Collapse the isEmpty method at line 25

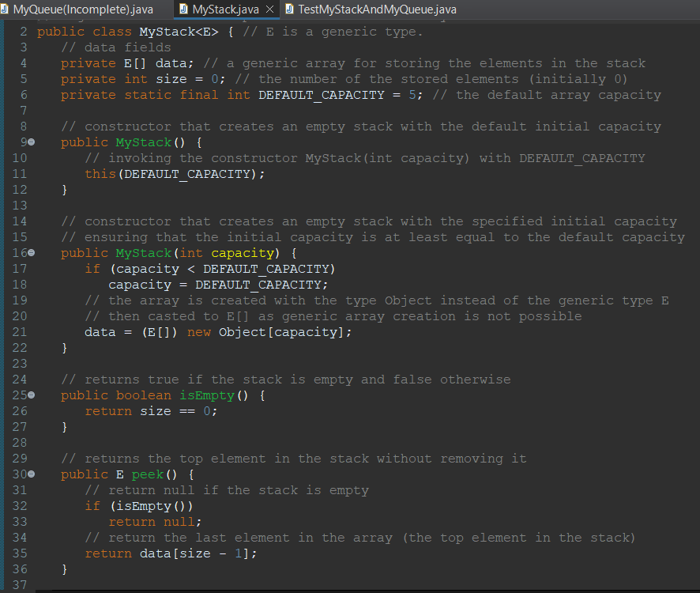click(30, 395)
